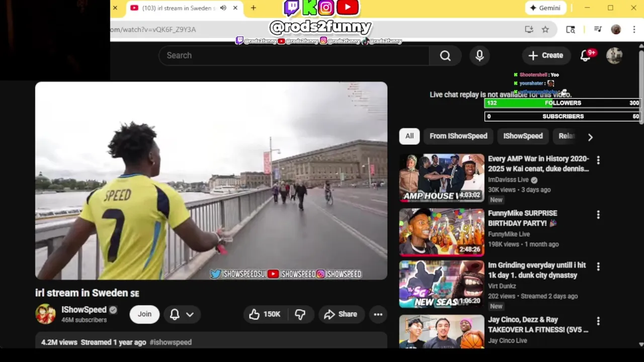Image resolution: width=644 pixels, height=362 pixels.
Task: Open a new tab with plus button
Action: pos(254,8)
